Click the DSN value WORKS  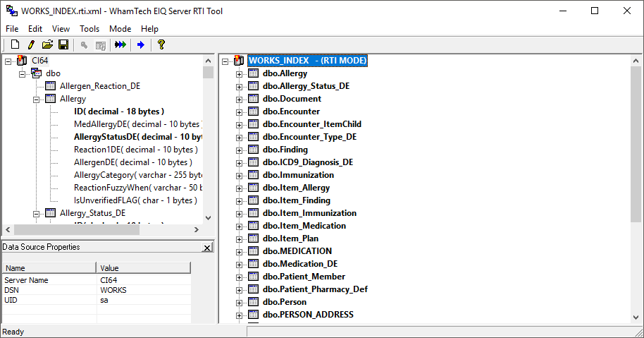113,290
